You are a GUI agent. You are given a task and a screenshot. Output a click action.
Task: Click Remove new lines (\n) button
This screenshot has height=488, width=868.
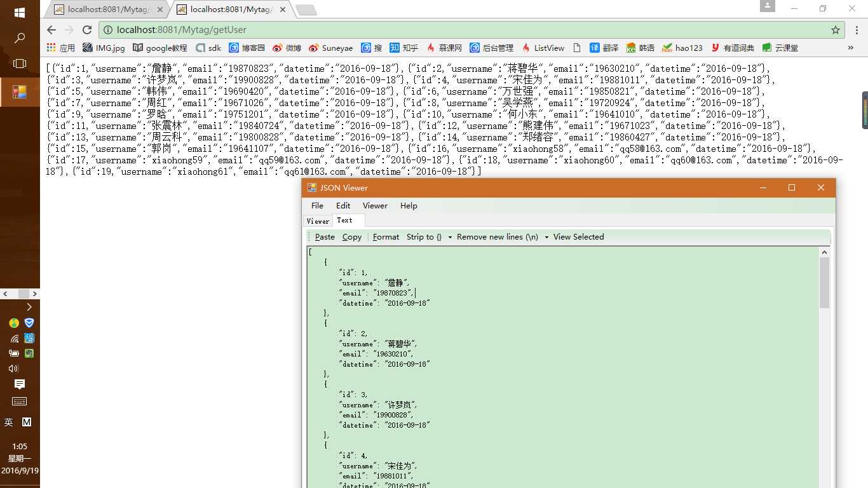tap(498, 237)
